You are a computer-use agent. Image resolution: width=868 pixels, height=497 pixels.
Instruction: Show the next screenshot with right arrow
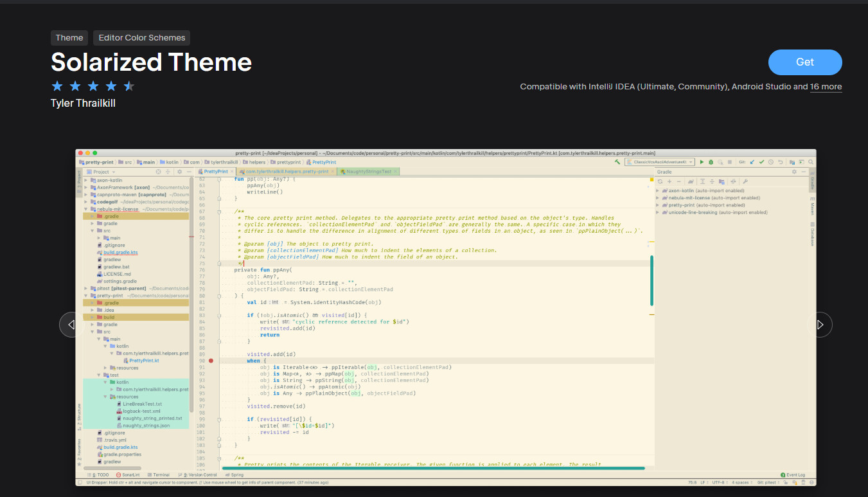click(820, 325)
